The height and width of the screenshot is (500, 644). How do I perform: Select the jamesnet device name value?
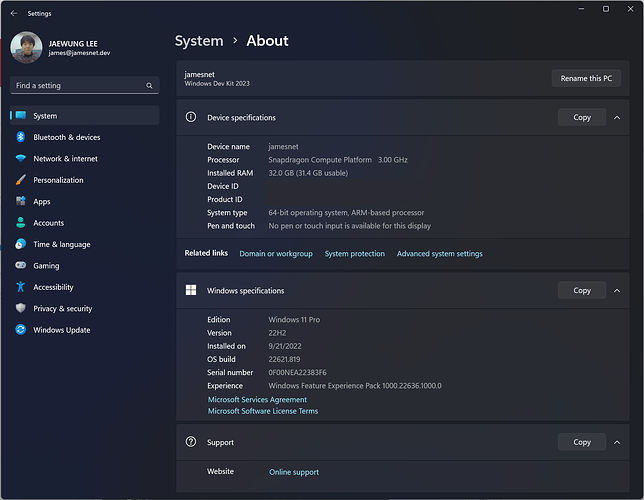(283, 147)
